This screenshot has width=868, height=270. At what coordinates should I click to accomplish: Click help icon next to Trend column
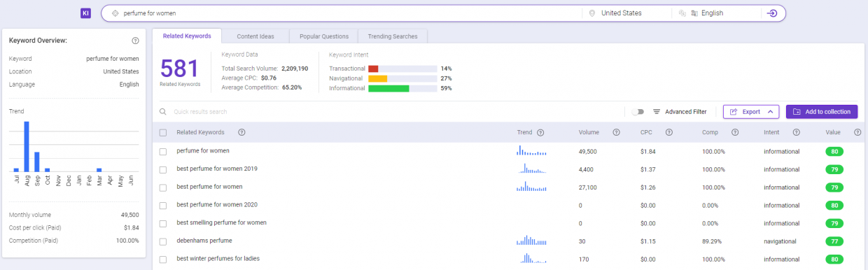pos(540,132)
